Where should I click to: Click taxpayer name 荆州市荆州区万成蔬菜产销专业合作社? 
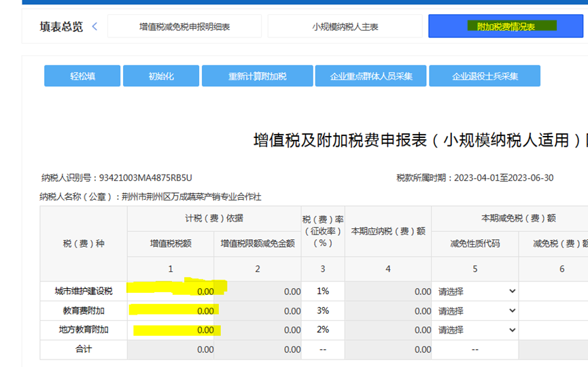point(191,197)
